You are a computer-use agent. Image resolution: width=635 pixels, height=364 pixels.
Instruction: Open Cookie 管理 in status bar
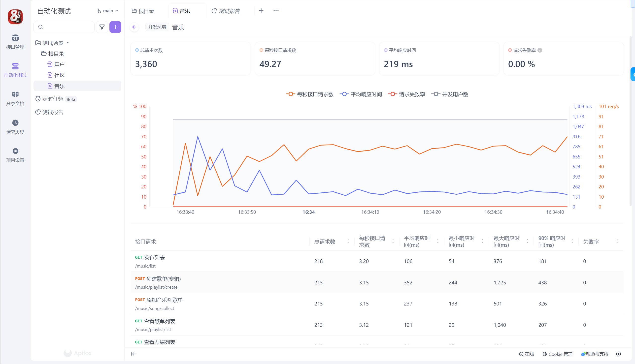(x=557, y=354)
